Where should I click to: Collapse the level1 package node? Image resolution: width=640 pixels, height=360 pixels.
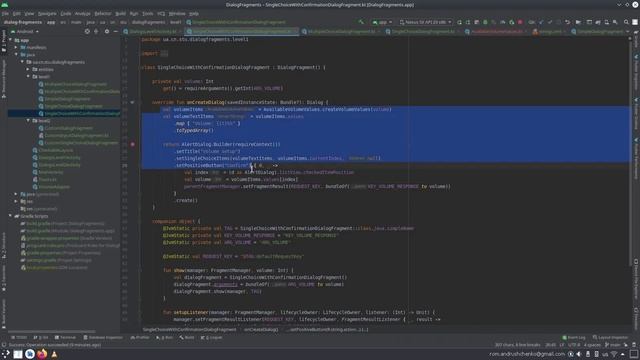click(29, 77)
